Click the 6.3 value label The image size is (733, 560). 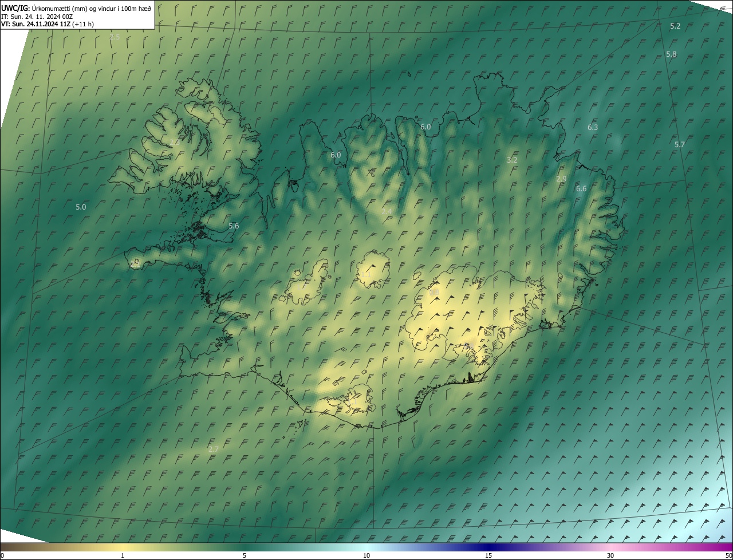point(593,128)
